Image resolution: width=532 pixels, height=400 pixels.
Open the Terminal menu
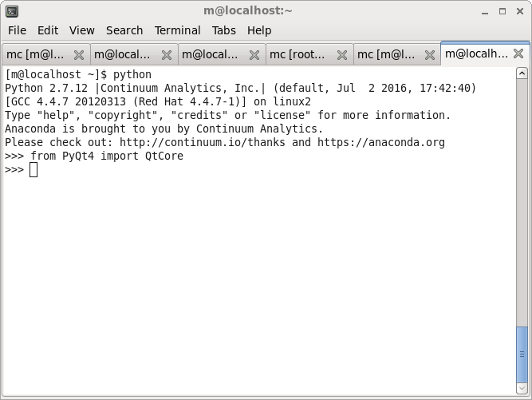[177, 30]
